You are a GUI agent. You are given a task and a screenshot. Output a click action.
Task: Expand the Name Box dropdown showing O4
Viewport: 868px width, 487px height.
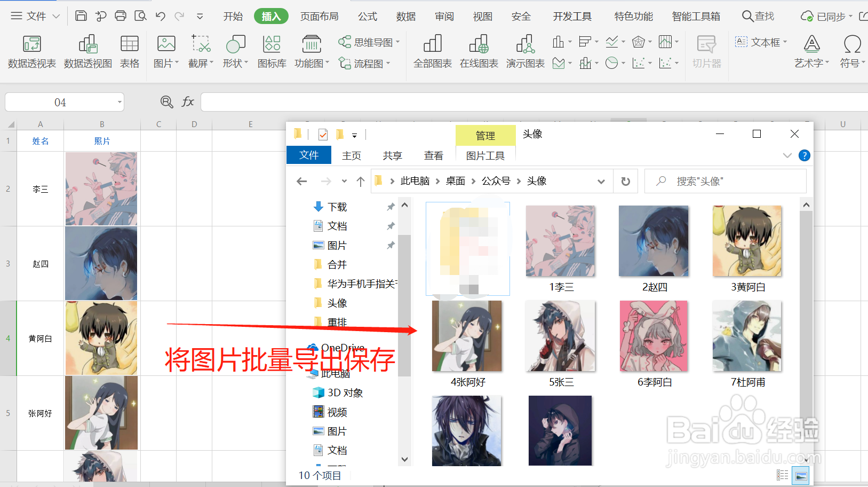(x=120, y=102)
